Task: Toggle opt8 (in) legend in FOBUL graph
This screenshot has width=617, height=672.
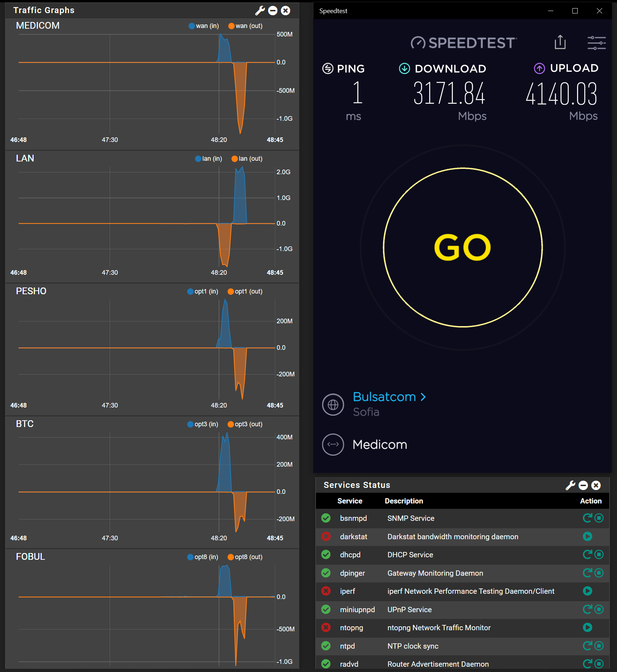Action: coord(203,557)
